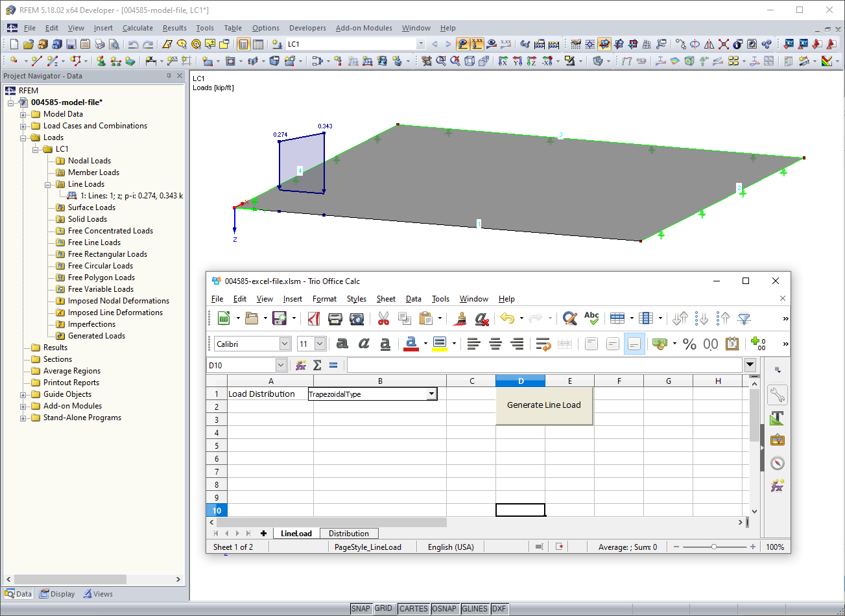Apply percent number format to the cell
The width and height of the screenshot is (845, 616).
click(690, 344)
